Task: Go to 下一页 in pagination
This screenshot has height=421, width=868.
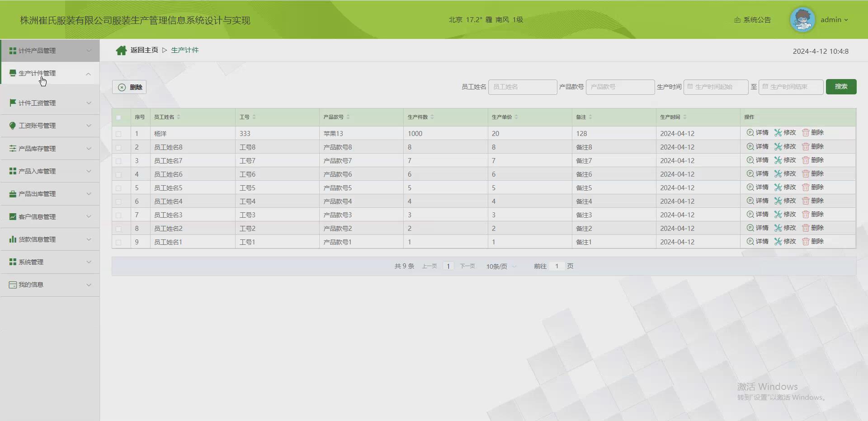Action: click(x=467, y=266)
